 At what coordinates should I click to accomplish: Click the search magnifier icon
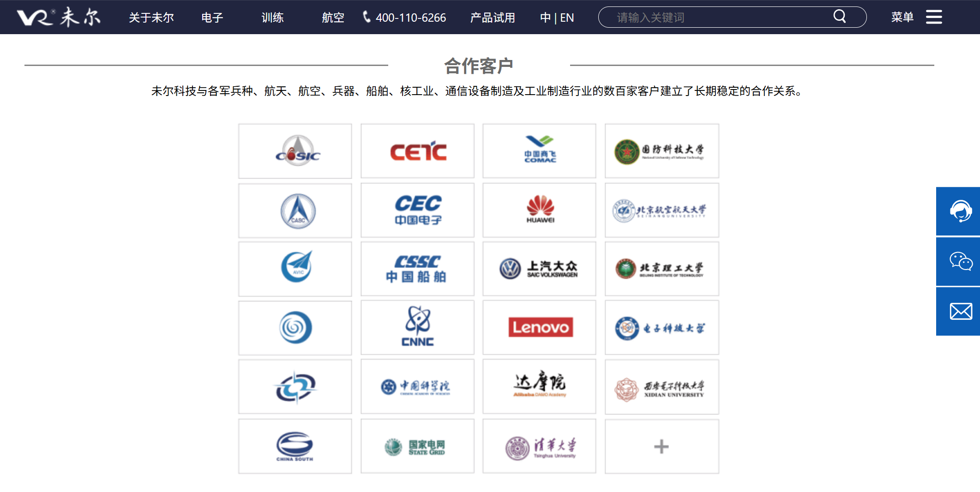coord(839,17)
